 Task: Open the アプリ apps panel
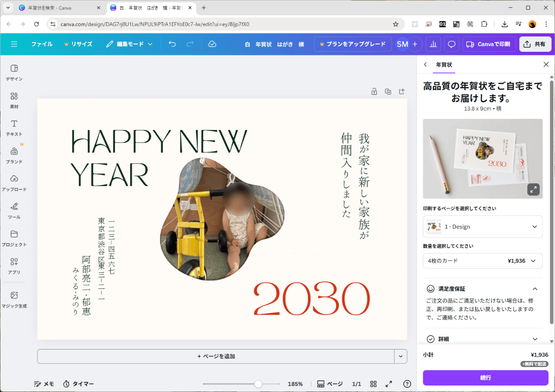14,266
